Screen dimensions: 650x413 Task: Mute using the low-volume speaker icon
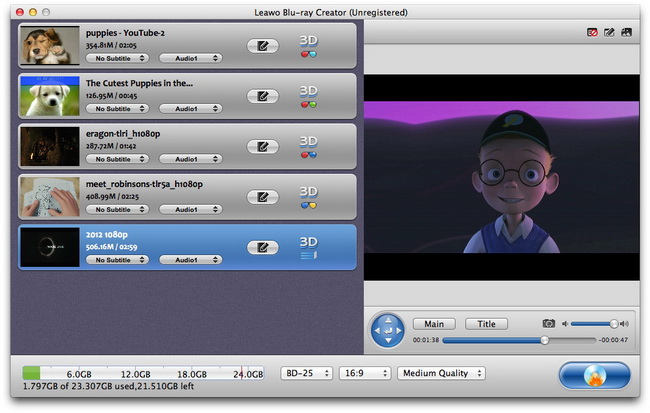pos(565,324)
